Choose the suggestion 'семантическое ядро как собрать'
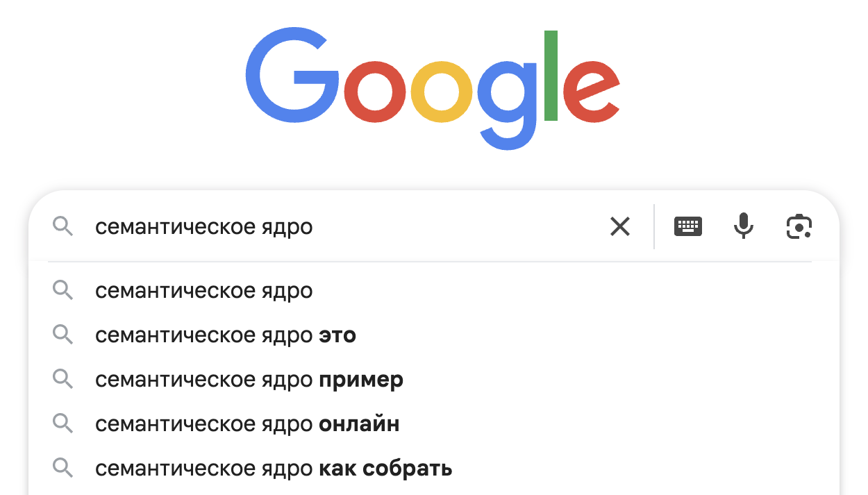The width and height of the screenshot is (868, 495). [274, 469]
